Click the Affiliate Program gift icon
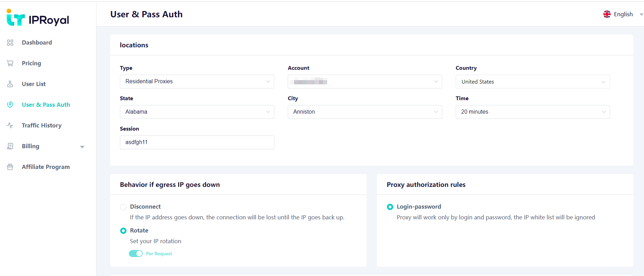 10,167
